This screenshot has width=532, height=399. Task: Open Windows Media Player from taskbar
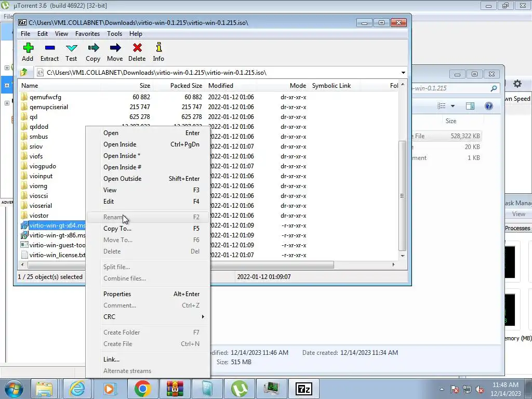pyautogui.click(x=110, y=389)
